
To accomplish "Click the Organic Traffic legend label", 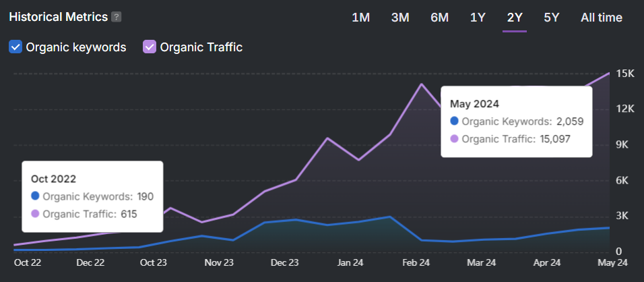I will (201, 47).
